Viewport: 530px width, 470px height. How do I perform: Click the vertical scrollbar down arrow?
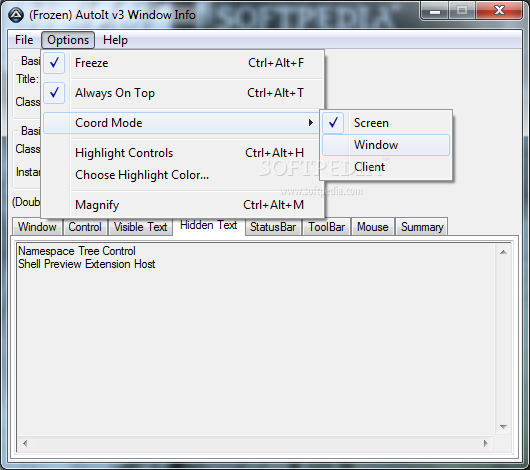(x=503, y=427)
